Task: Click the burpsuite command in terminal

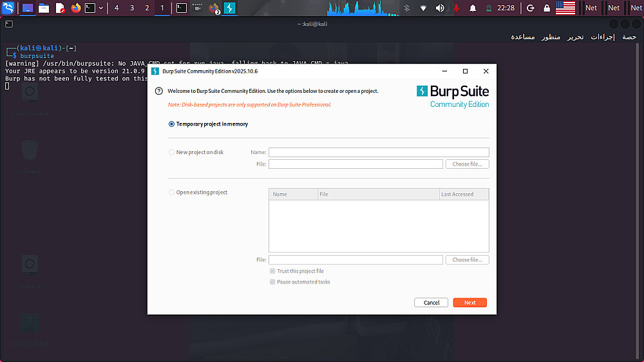Action: (37, 56)
